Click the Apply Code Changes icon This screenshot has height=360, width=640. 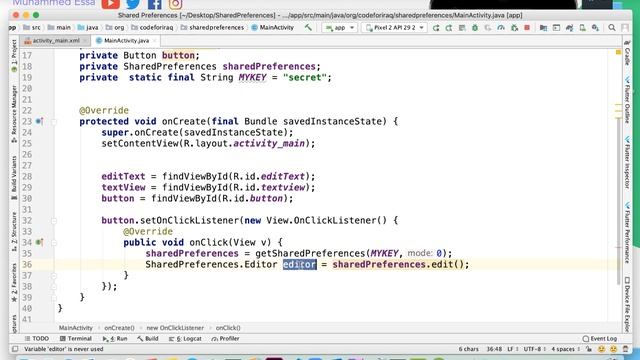(462, 28)
